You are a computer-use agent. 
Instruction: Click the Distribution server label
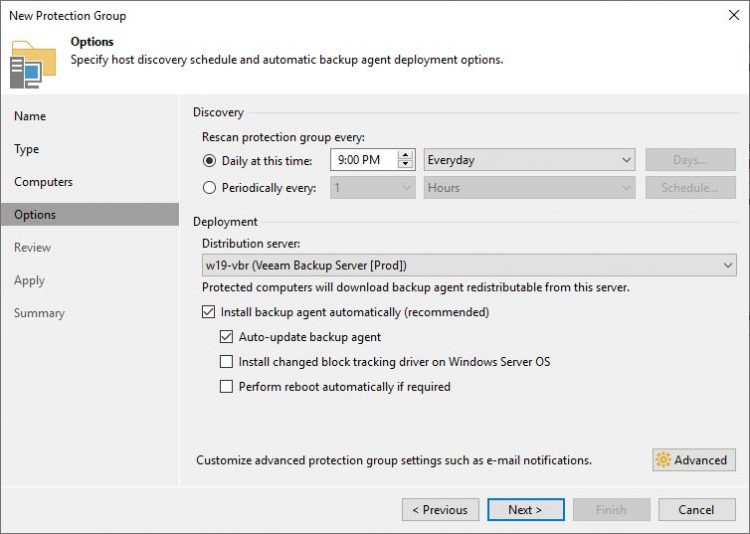click(251, 244)
